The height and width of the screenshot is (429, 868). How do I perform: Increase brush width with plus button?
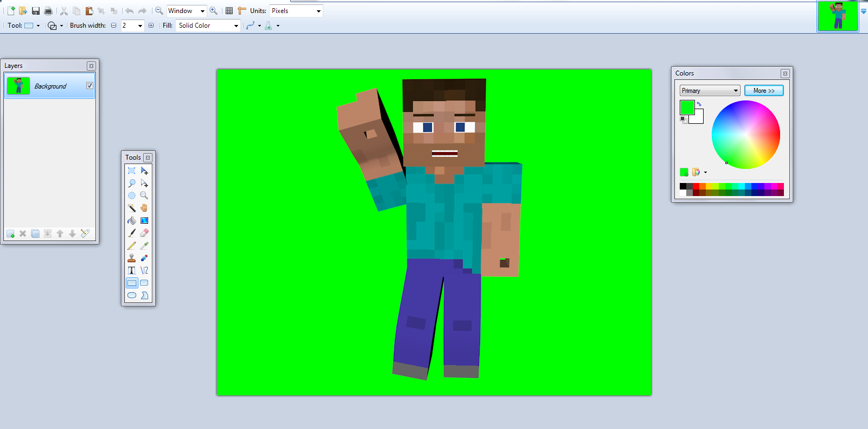[x=151, y=26]
